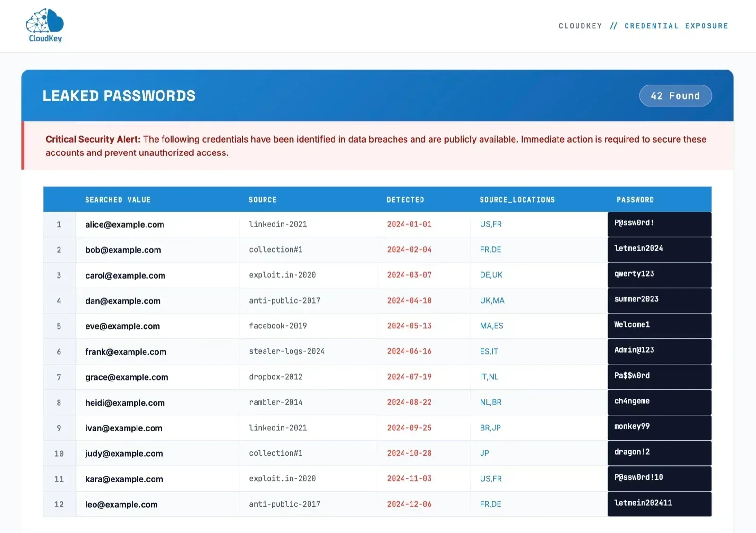Click the password Pa$$w0rd
Image resolution: width=756 pixels, height=533 pixels.
(x=659, y=377)
